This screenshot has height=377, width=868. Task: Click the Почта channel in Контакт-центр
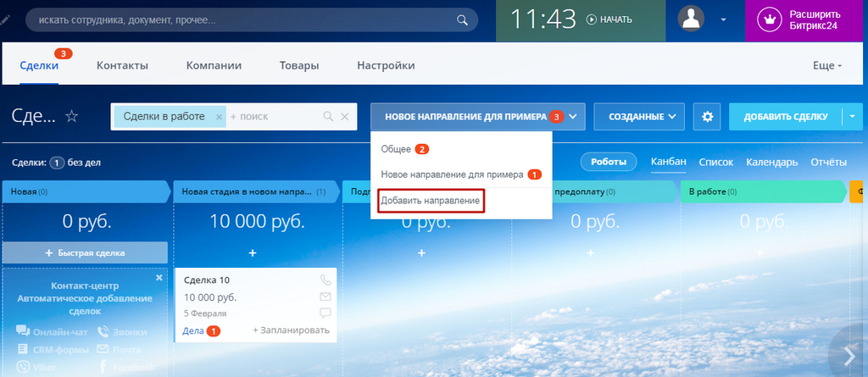[x=119, y=350]
